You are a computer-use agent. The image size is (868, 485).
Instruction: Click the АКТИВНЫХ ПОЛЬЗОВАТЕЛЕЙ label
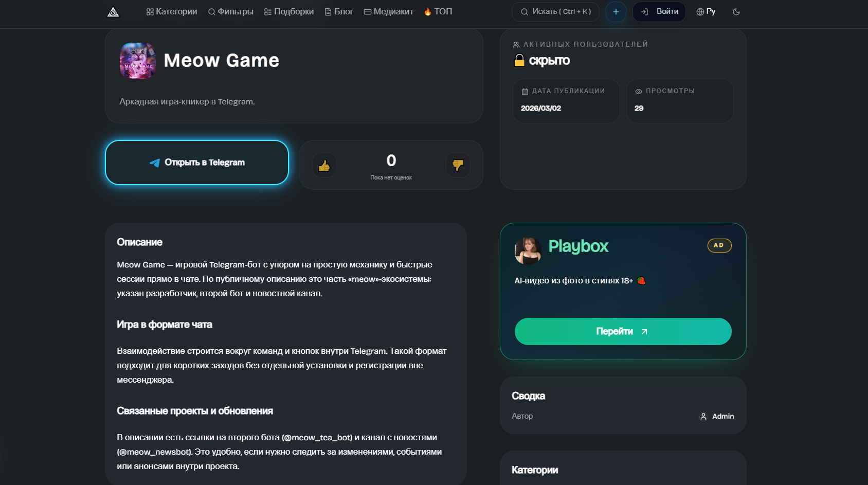pyautogui.click(x=586, y=45)
